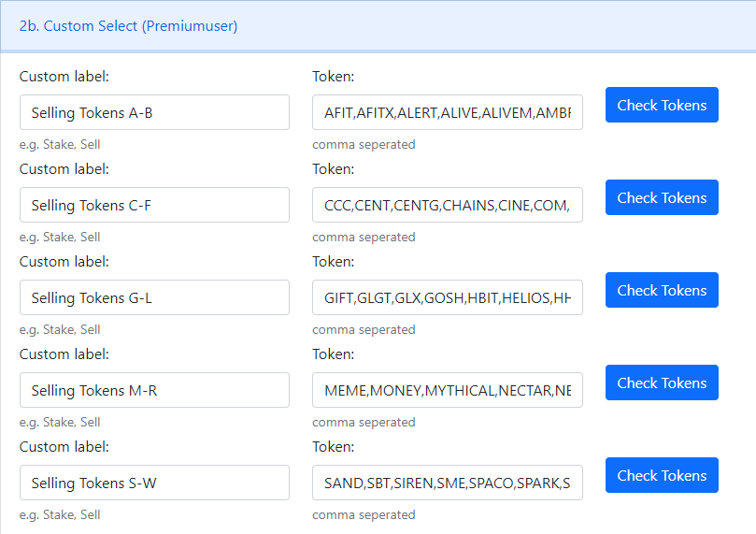
Task: Focus the Token field starting with AFIT,AFITX
Action: coord(448,112)
